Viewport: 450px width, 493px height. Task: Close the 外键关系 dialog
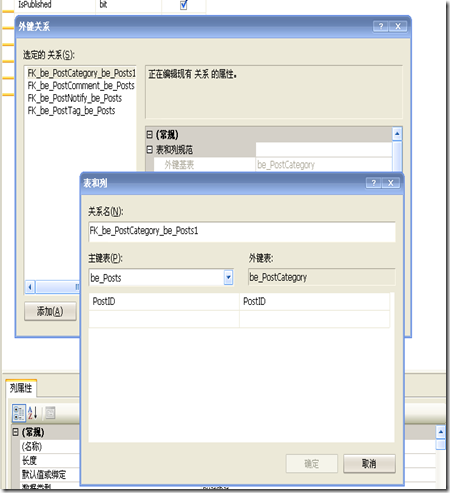point(398,26)
